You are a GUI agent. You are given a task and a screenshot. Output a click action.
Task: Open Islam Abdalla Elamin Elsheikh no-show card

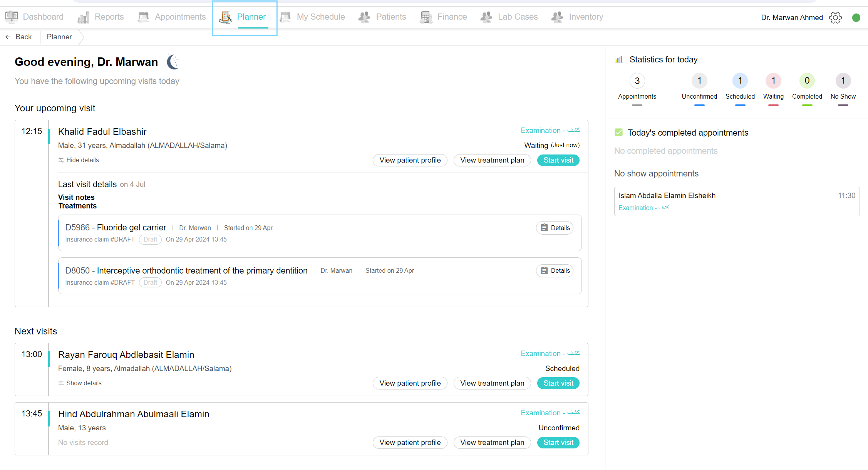[x=737, y=201]
